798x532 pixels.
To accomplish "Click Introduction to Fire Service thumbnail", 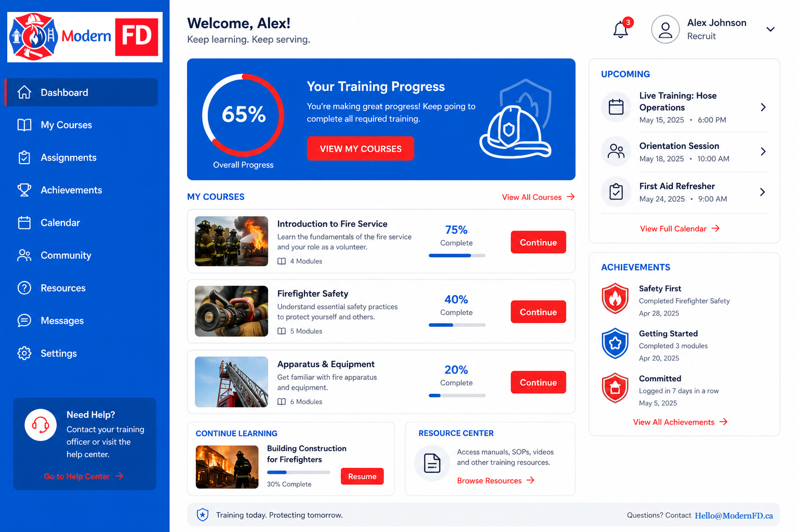I will pyautogui.click(x=231, y=241).
